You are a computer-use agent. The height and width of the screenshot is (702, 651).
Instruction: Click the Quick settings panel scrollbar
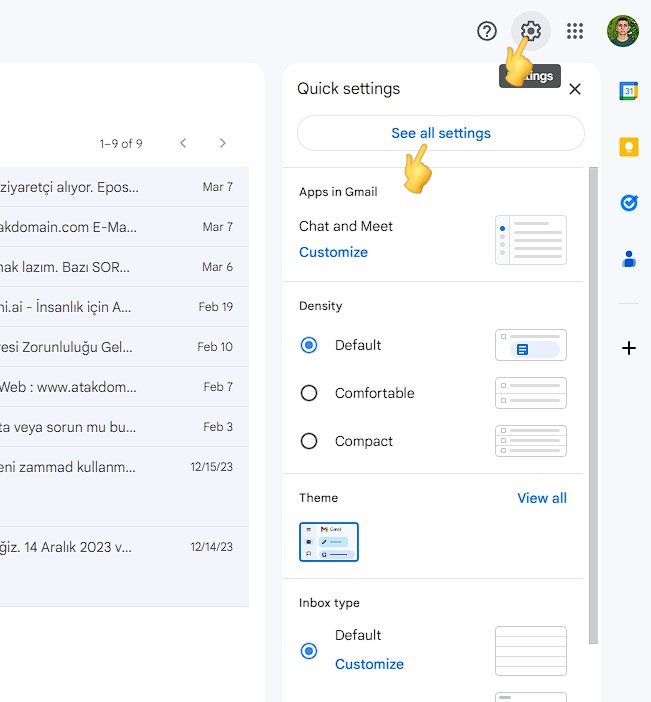(x=593, y=405)
